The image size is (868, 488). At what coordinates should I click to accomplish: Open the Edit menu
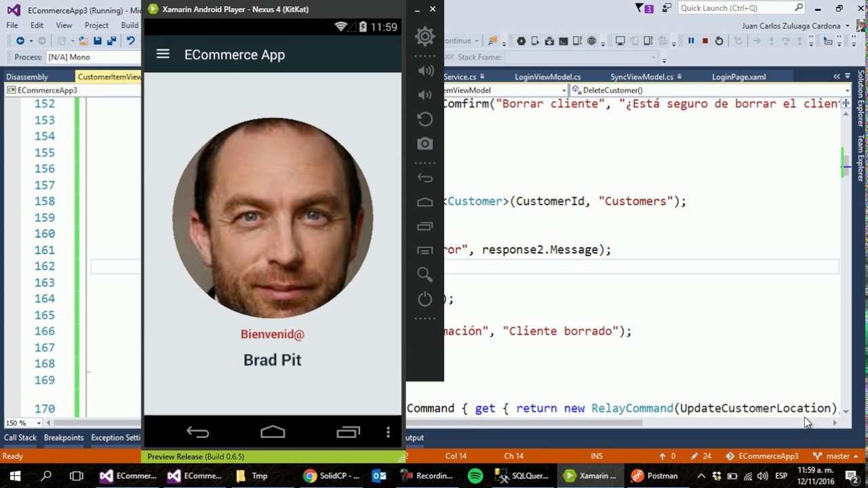click(37, 25)
